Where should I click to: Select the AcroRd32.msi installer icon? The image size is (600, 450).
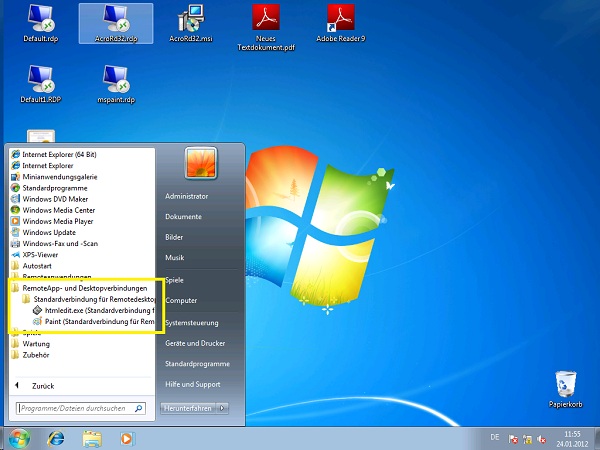coord(191,23)
